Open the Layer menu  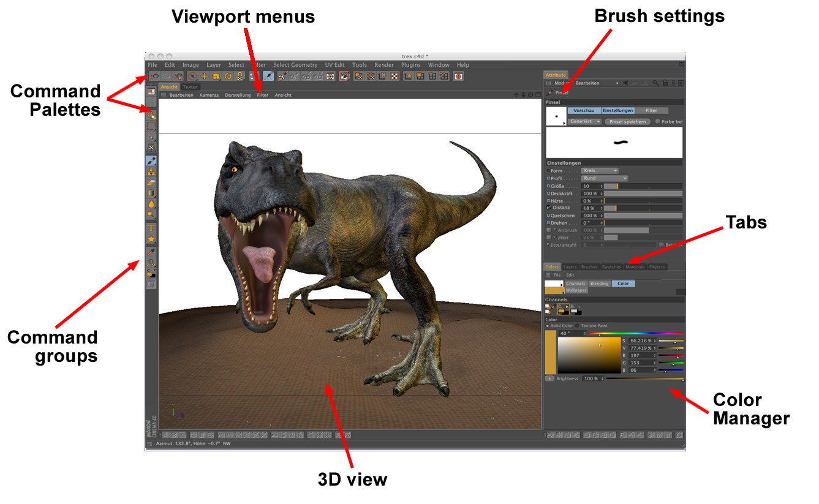(214, 65)
